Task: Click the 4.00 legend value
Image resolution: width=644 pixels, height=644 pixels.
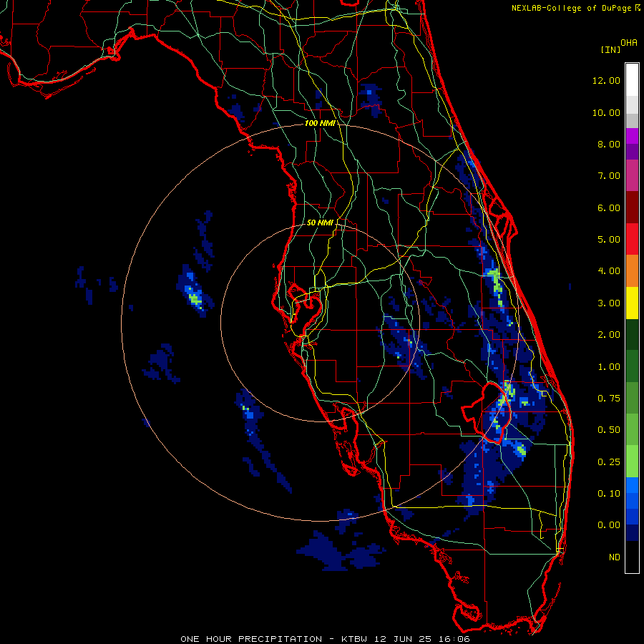Action: pos(609,271)
